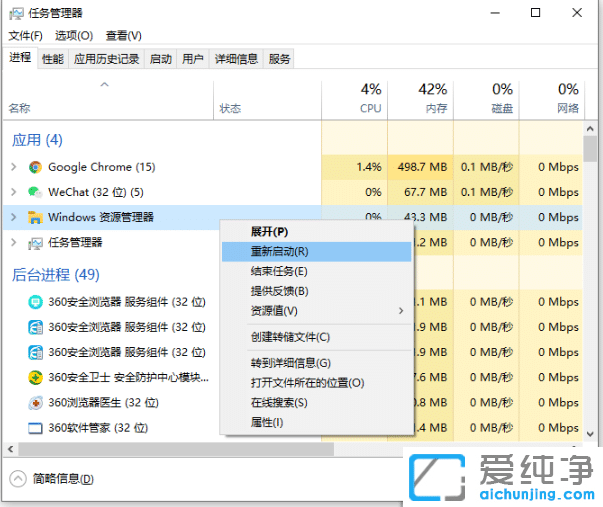Sort by the 状态 column header
This screenshot has width=603, height=507.
point(267,100)
